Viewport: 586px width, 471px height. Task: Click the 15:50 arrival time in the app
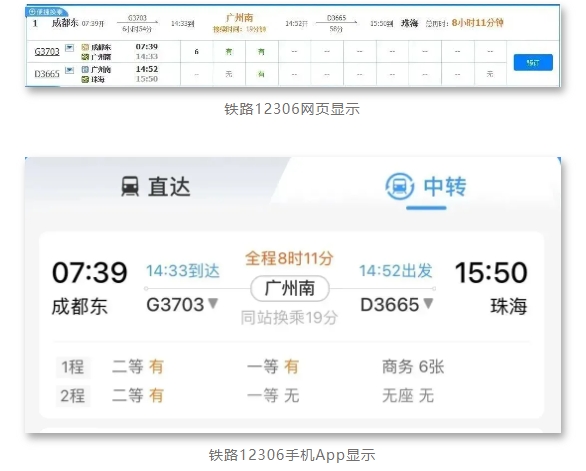tap(491, 272)
